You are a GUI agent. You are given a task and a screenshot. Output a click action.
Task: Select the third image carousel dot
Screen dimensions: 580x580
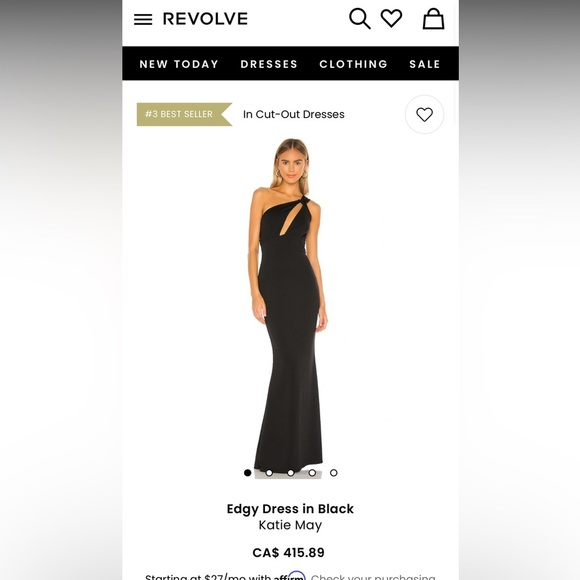tap(290, 473)
